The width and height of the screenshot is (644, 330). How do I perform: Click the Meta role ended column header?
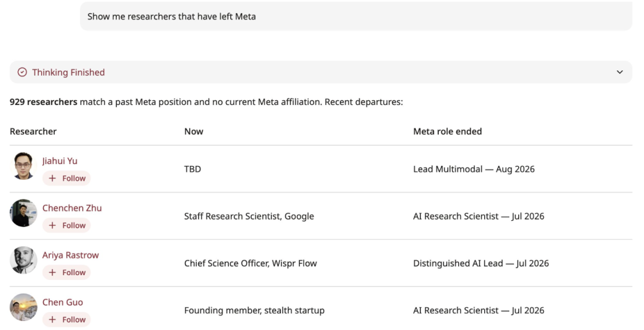[x=447, y=131]
